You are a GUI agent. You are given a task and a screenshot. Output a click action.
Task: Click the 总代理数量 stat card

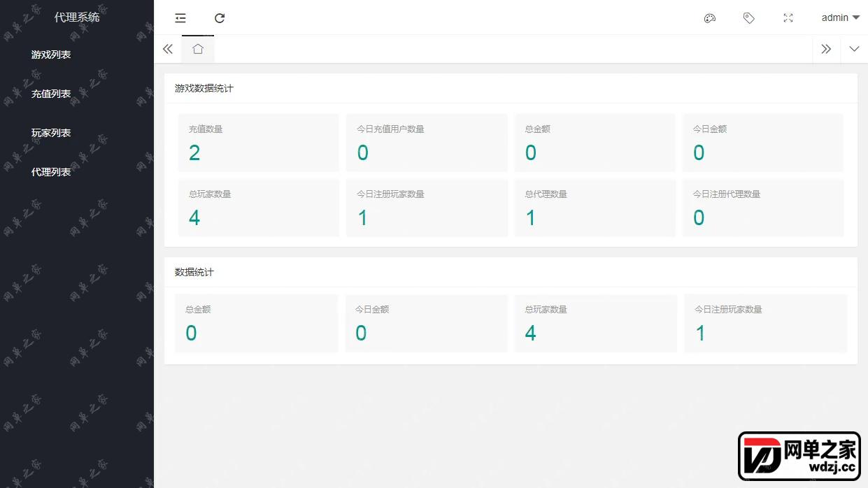(595, 208)
